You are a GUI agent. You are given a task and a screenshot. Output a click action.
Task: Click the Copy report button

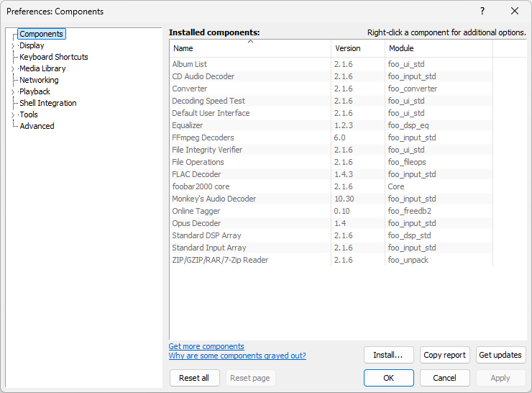(x=444, y=355)
